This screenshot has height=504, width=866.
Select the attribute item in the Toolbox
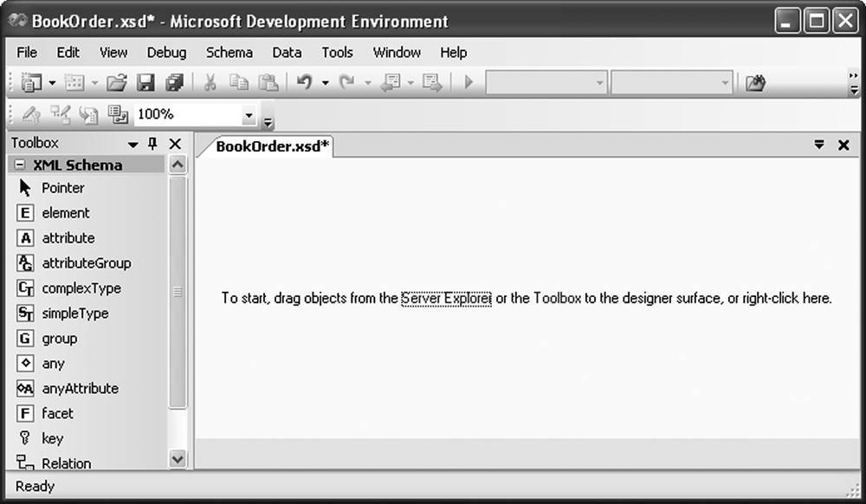click(55, 238)
